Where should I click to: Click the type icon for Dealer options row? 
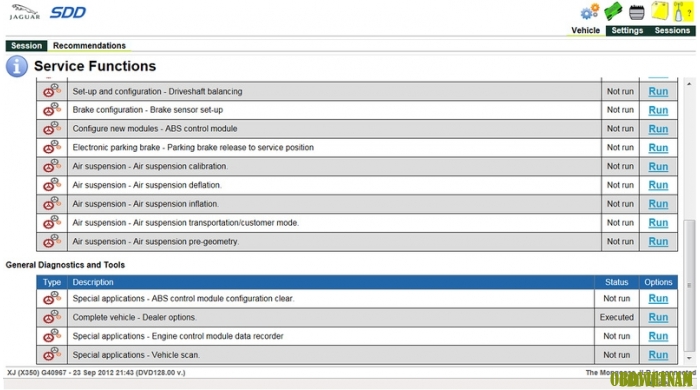pyautogui.click(x=52, y=317)
